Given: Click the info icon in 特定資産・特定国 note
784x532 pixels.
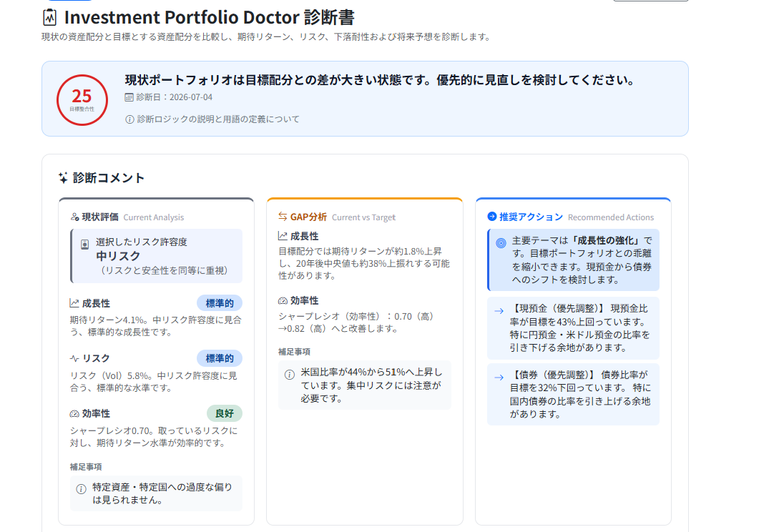Looking at the screenshot, I should (x=81, y=489).
